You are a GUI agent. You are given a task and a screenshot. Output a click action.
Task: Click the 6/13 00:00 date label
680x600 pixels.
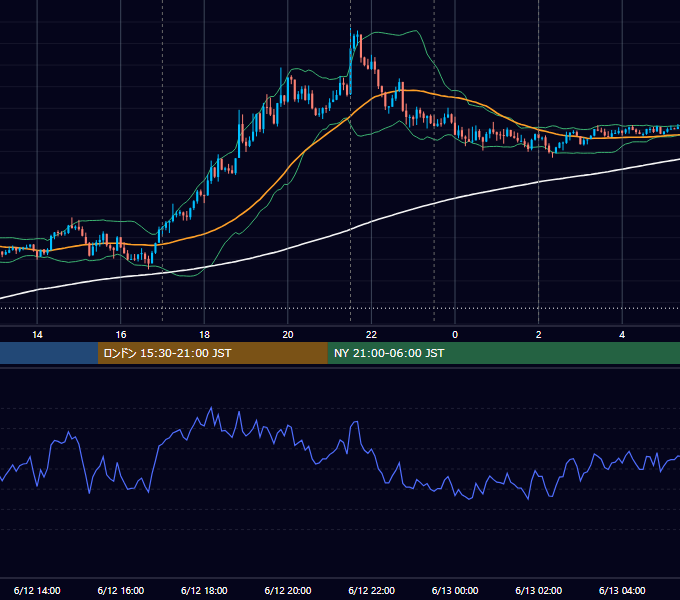[455, 590]
